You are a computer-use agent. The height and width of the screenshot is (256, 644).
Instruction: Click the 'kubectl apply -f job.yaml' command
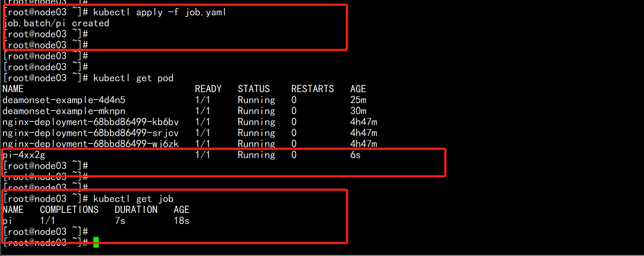point(160,12)
